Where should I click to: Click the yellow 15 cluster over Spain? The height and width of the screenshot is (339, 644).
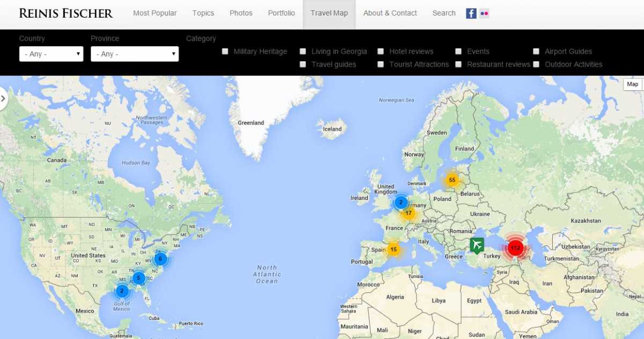[393, 249]
